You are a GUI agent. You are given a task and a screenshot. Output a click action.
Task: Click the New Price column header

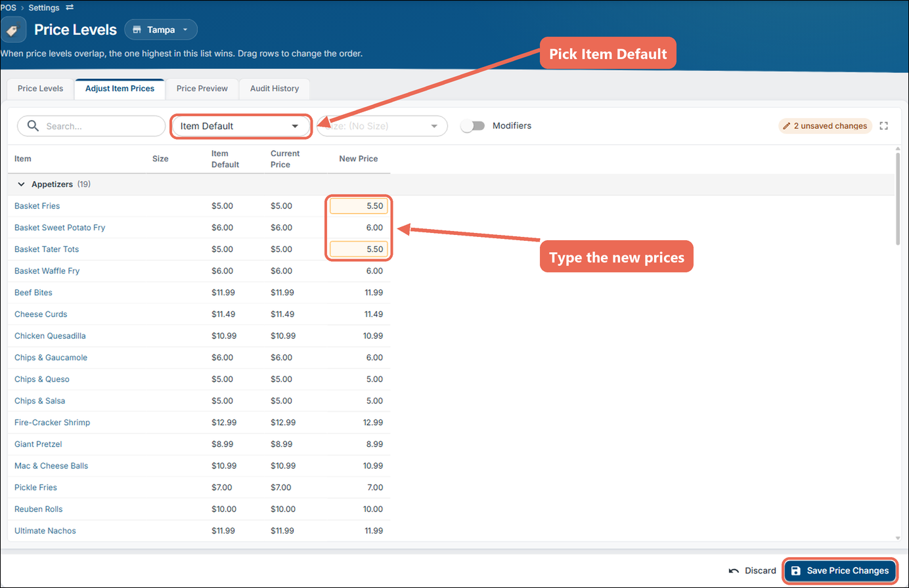(359, 159)
